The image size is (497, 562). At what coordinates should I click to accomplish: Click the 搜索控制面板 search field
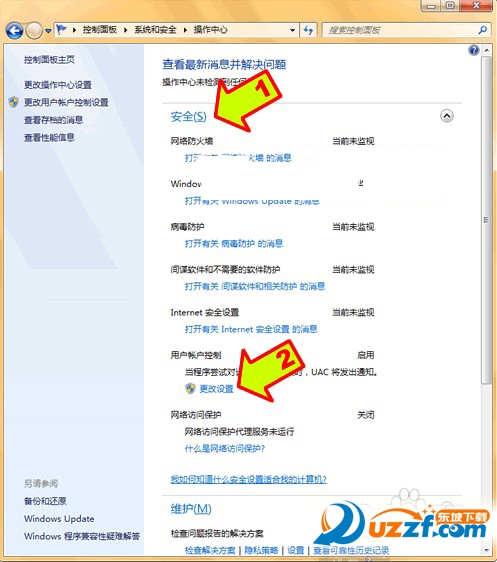coord(401,30)
